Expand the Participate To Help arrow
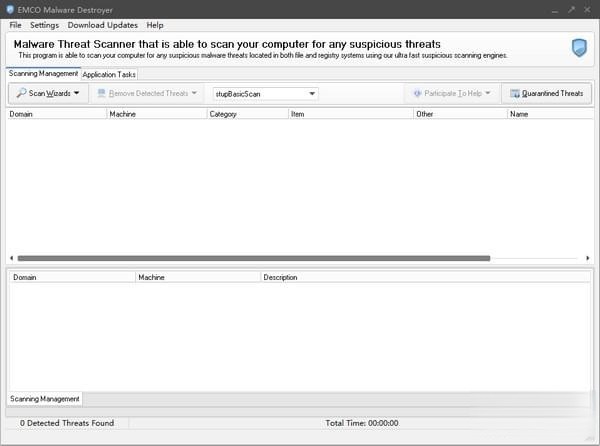The image size is (600, 446). [488, 93]
